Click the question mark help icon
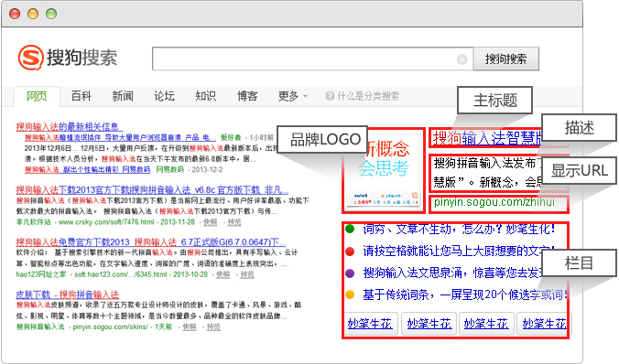 click(x=330, y=96)
